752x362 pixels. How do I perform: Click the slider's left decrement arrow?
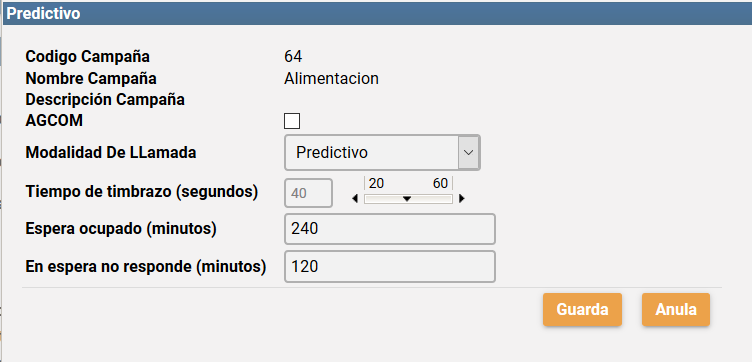point(355,199)
